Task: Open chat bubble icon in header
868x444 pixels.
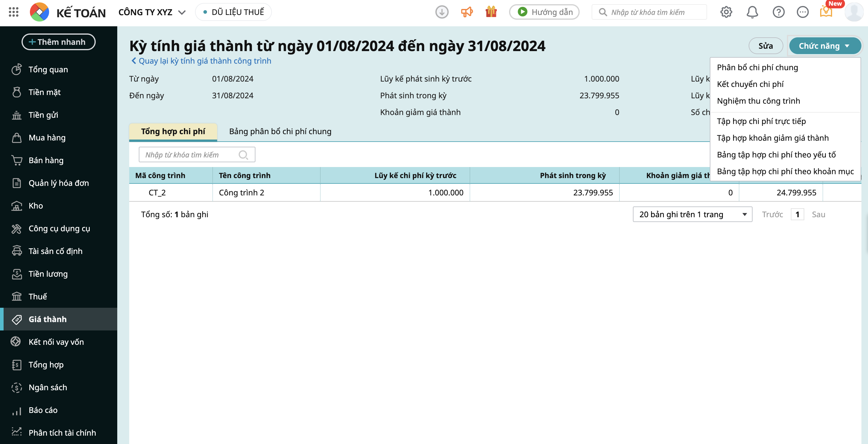Action: 802,12
